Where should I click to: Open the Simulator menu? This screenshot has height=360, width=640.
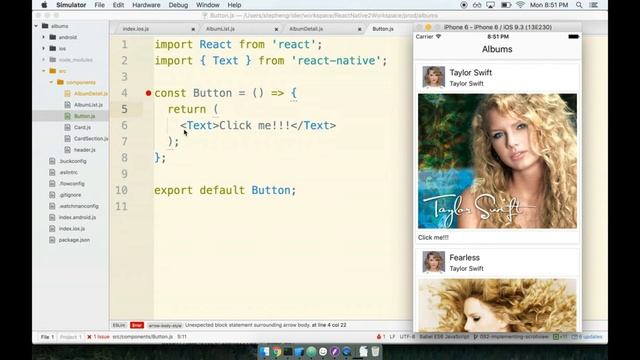(71, 5)
